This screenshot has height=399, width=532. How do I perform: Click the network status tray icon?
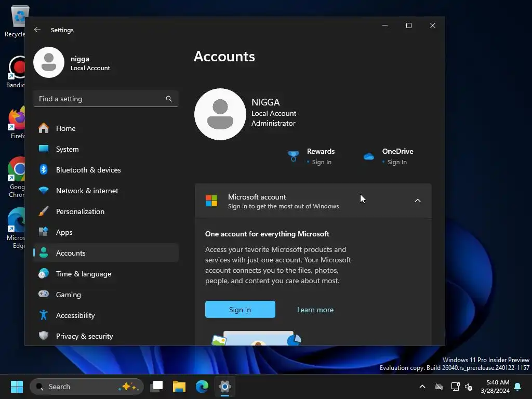click(455, 387)
